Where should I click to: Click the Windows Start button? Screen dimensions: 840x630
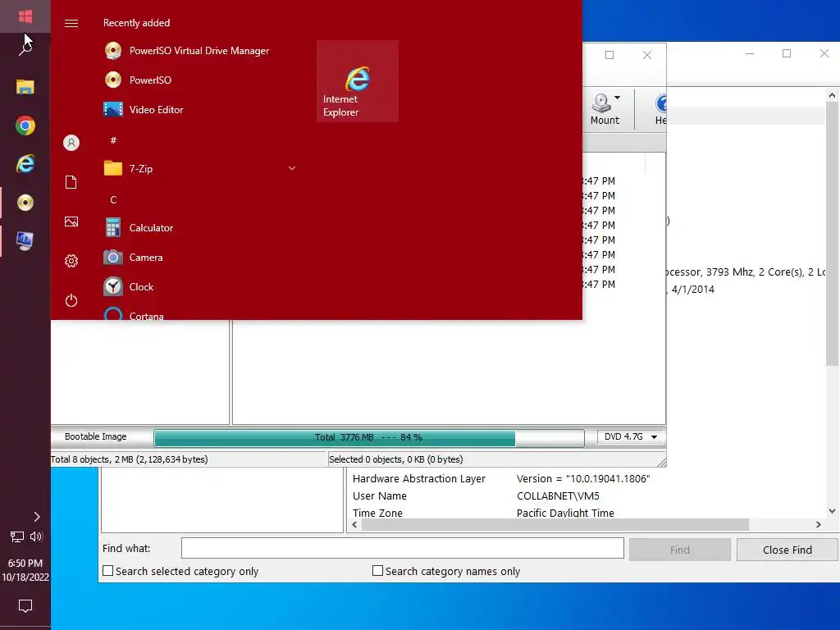(25, 16)
